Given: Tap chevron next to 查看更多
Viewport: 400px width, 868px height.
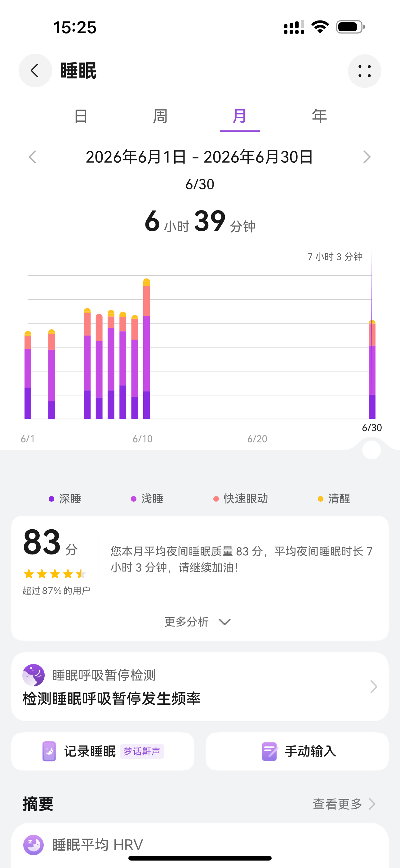Looking at the screenshot, I should (x=372, y=804).
